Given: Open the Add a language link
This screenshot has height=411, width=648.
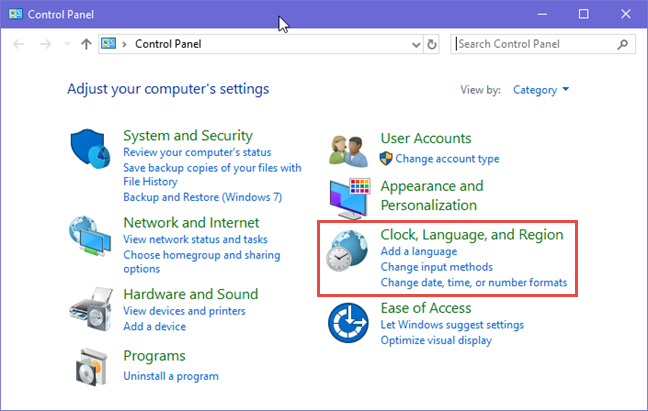Looking at the screenshot, I should pyautogui.click(x=418, y=252).
